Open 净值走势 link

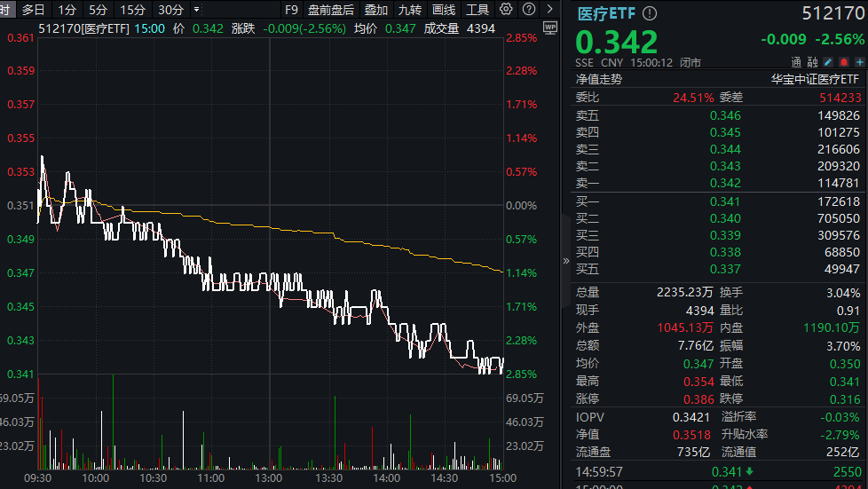pyautogui.click(x=599, y=79)
